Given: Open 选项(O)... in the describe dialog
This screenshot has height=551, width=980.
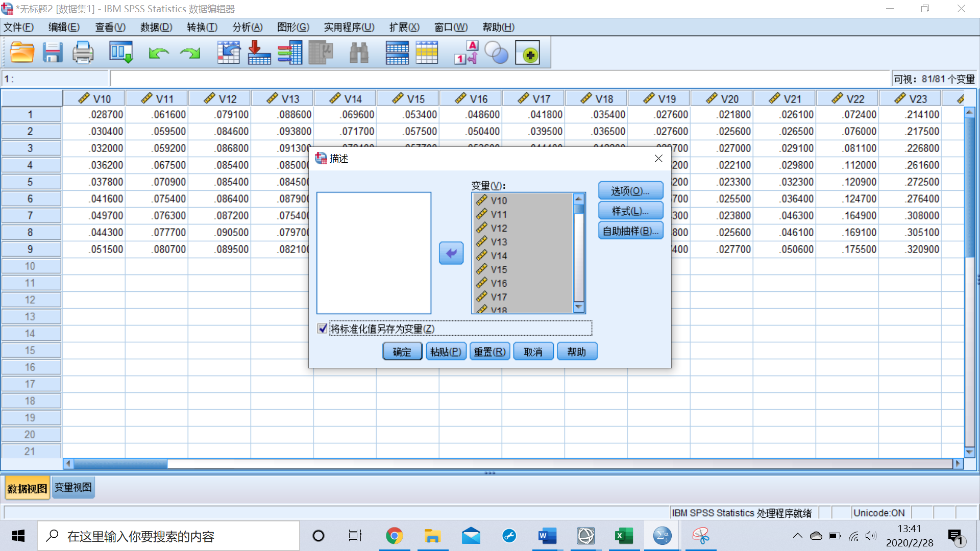Looking at the screenshot, I should point(630,191).
